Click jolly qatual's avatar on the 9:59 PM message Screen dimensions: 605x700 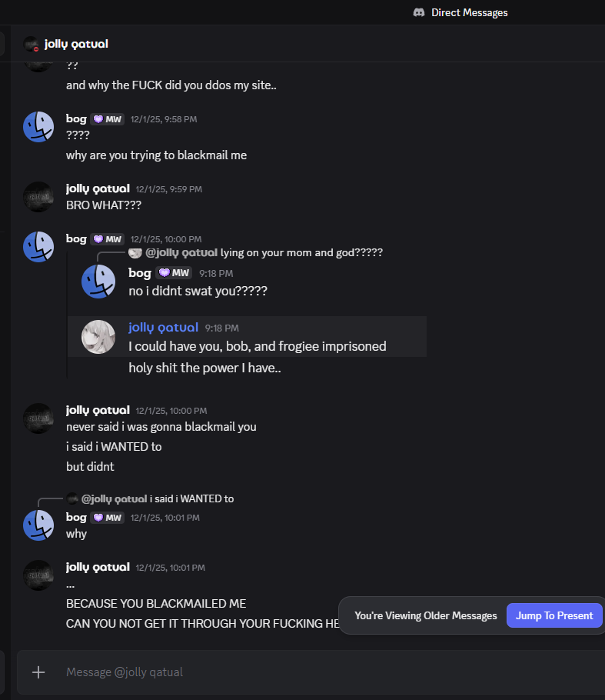point(38,197)
